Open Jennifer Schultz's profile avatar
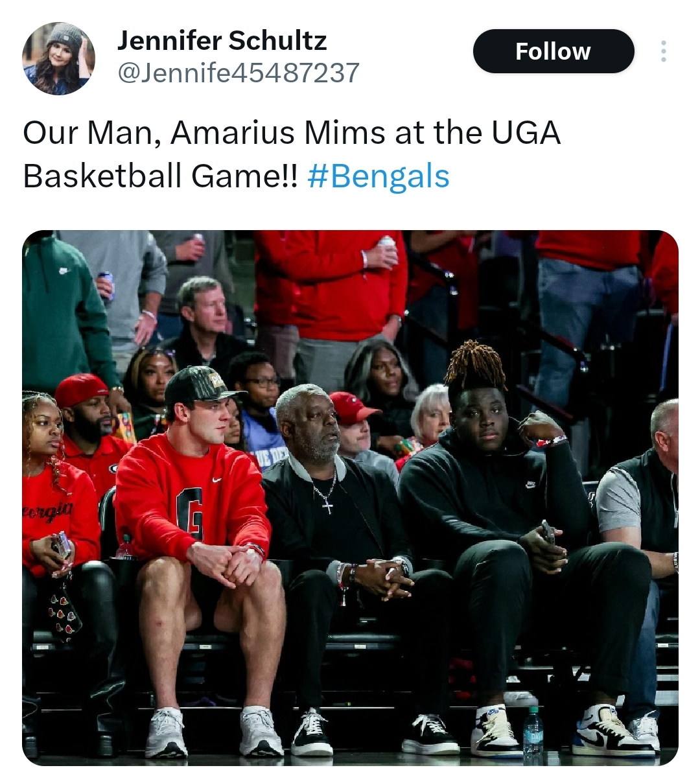This screenshot has width=700, height=781. 58,58
